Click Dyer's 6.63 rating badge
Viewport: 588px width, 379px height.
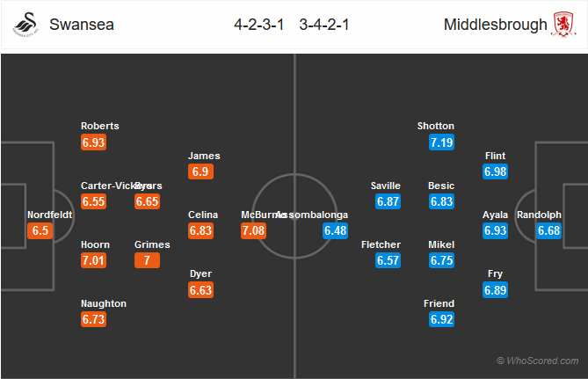[x=200, y=290]
